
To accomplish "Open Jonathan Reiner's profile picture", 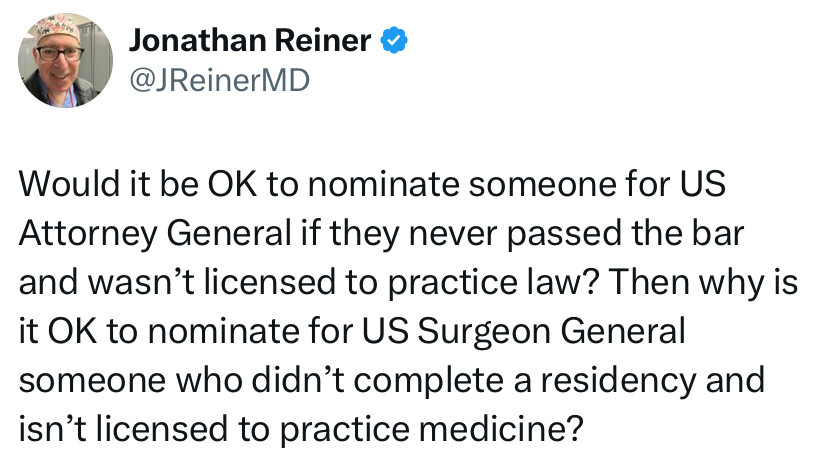I will pos(65,61).
